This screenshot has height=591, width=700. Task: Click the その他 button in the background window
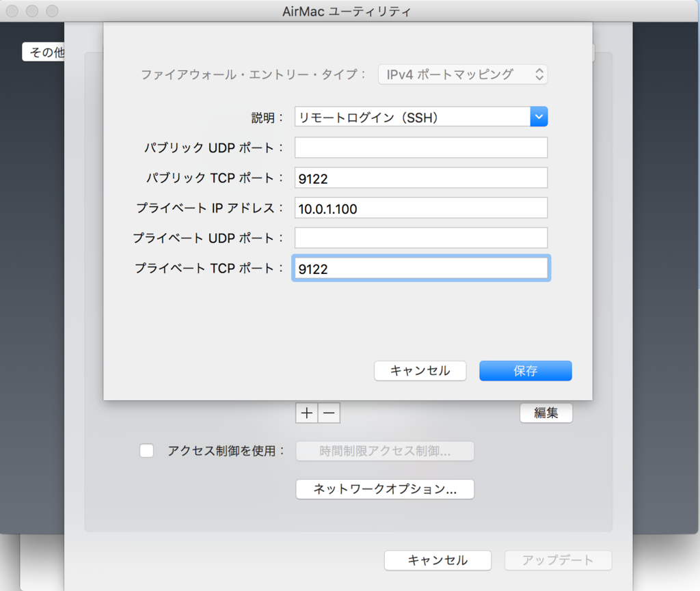44,52
